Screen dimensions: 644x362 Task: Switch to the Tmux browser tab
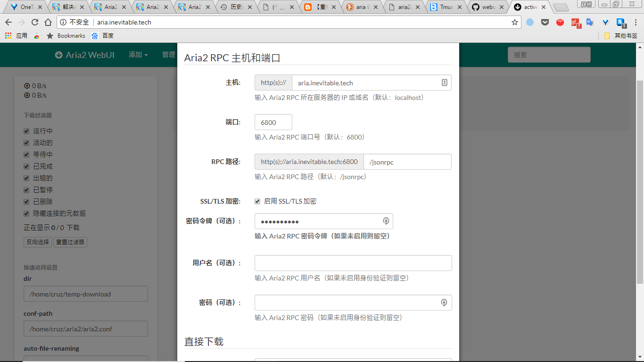click(x=446, y=7)
